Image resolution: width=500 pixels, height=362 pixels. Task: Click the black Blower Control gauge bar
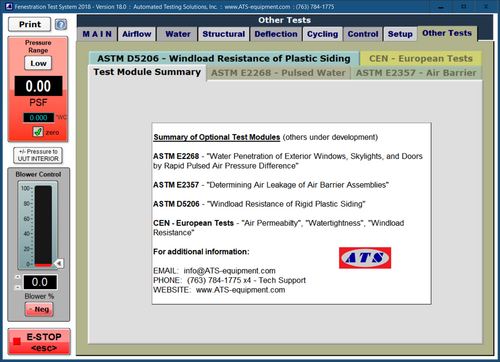tap(43, 226)
